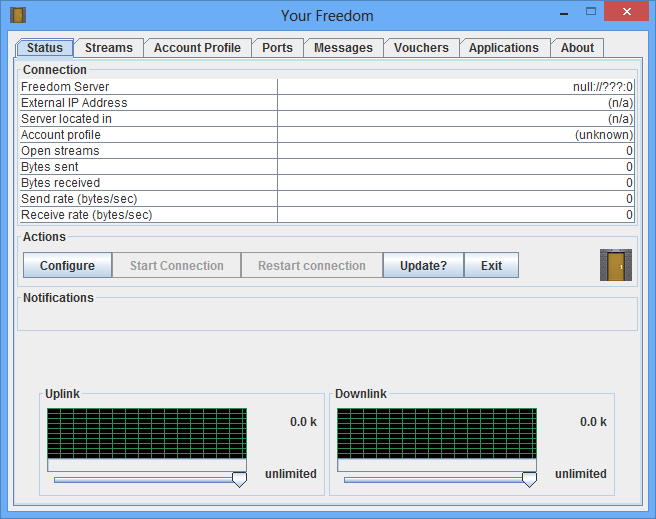Click the Your Freedom title bar app icon

click(17, 15)
